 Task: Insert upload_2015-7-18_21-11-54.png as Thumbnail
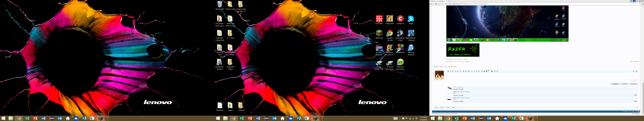click(455, 95)
